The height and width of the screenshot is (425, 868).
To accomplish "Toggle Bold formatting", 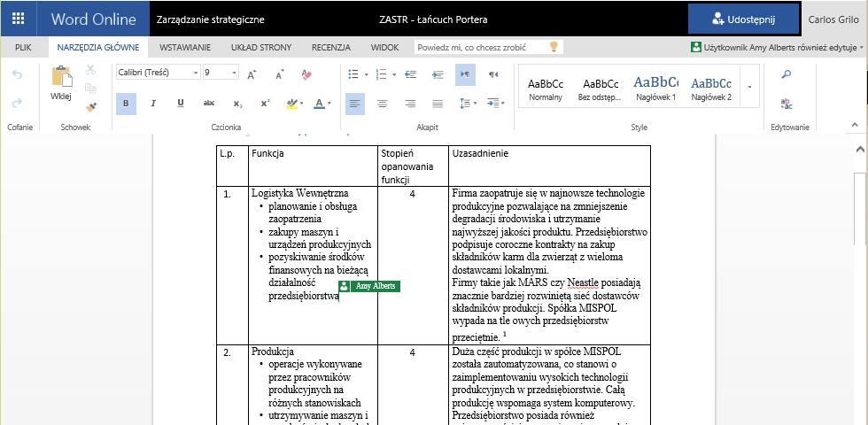I will (126, 104).
